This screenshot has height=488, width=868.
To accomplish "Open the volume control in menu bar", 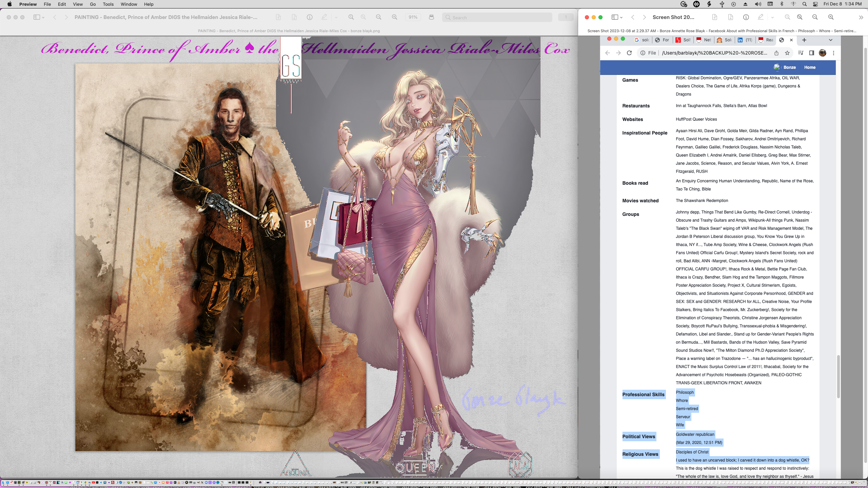I will tap(758, 4).
